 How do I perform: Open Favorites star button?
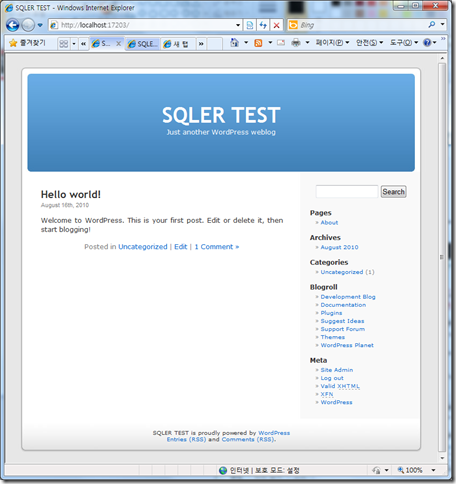coord(27,43)
